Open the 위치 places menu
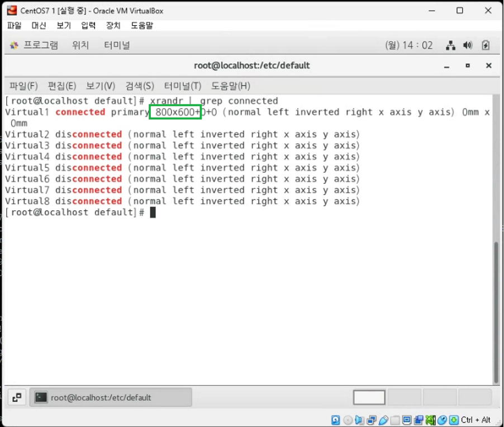This screenshot has height=427, width=504. pos(80,45)
